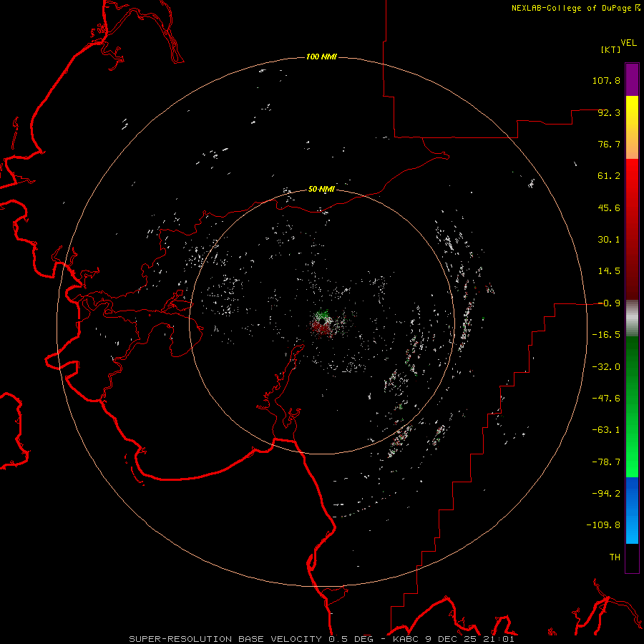The height and width of the screenshot is (644, 644).
Task: Click the 14.5 velocity scale value
Action: pos(609,271)
